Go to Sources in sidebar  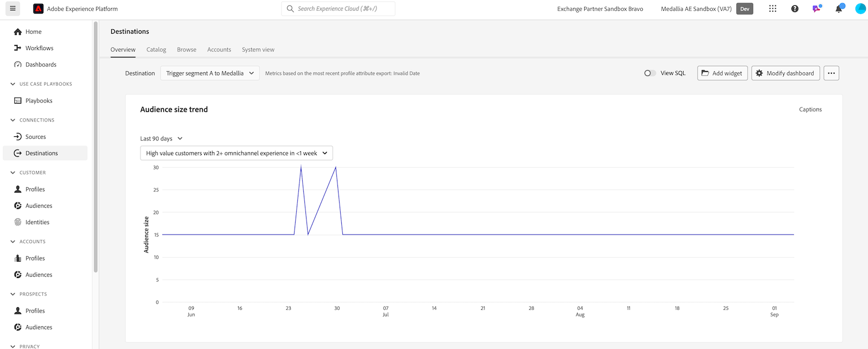coord(35,137)
